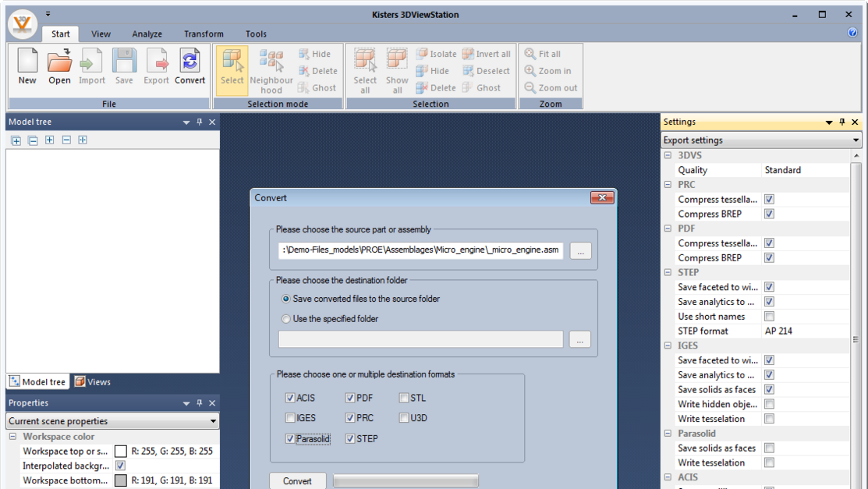Click the Kisters application logo button

click(23, 24)
